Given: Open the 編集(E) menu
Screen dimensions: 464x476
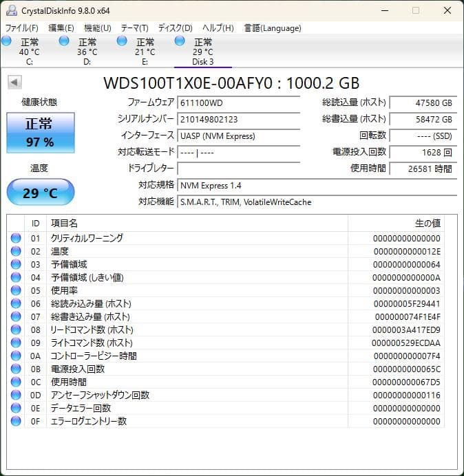Looking at the screenshot, I should pos(61,28).
